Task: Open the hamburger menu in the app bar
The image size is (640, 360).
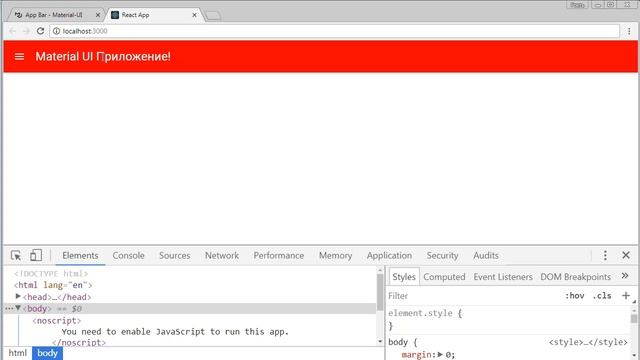Action: (19, 57)
